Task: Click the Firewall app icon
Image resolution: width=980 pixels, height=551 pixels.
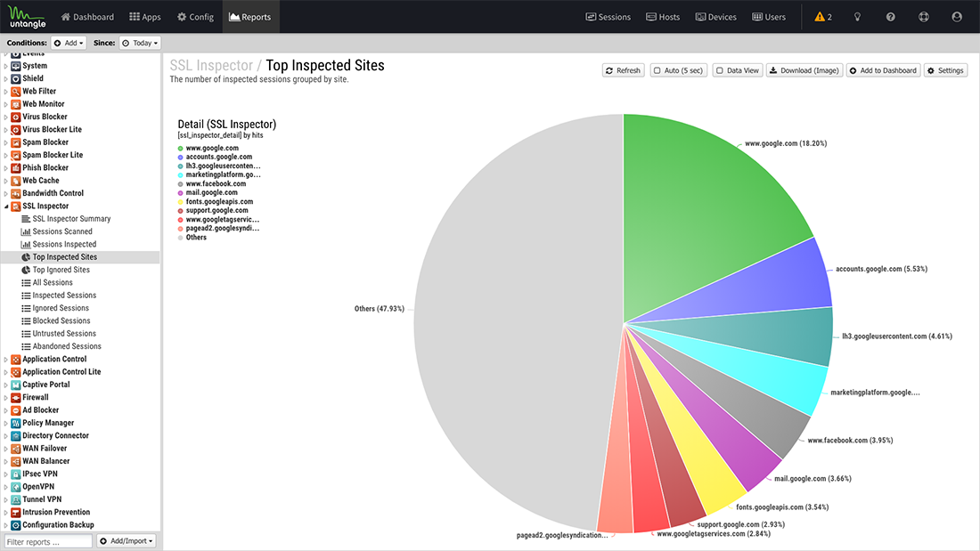Action: click(16, 397)
